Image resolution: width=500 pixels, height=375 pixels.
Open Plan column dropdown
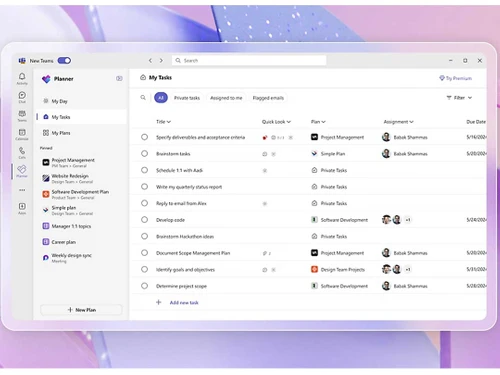(x=318, y=122)
